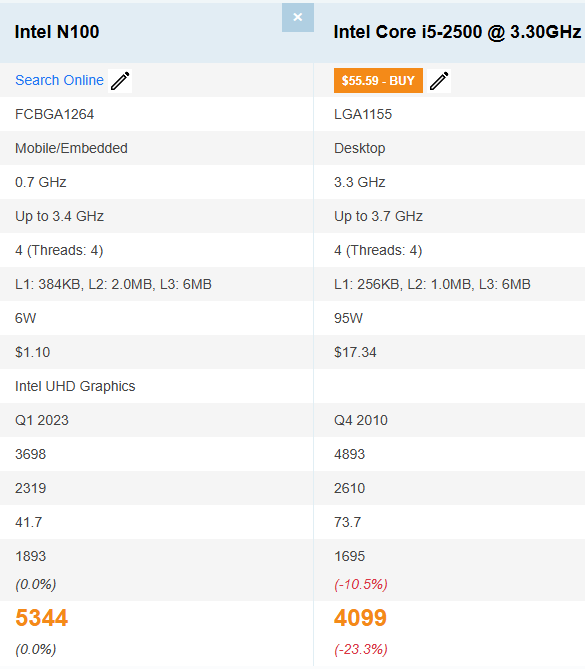Open the Search Online link
Viewport: 585px width, 669px height.
59,80
